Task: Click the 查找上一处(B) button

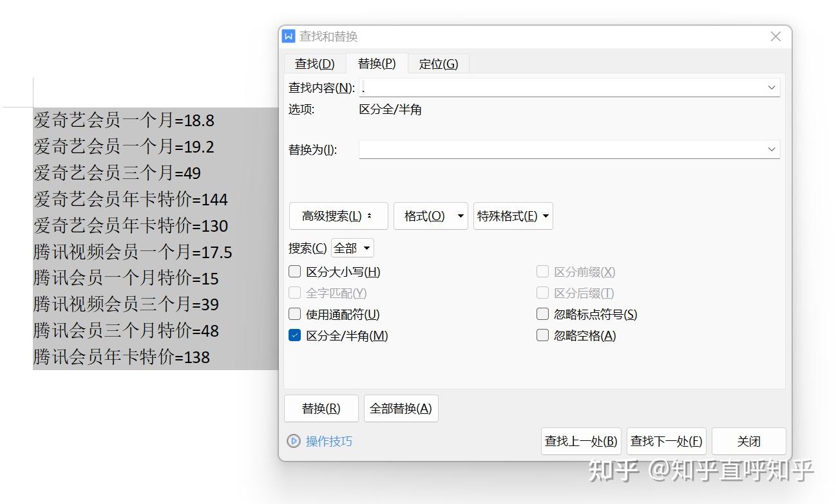Action: click(x=582, y=442)
